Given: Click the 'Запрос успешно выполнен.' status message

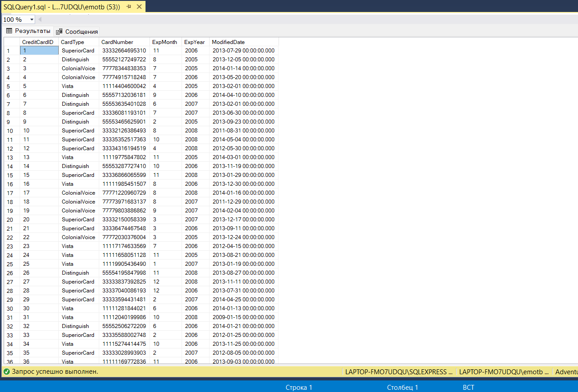Looking at the screenshot, I should [55, 372].
